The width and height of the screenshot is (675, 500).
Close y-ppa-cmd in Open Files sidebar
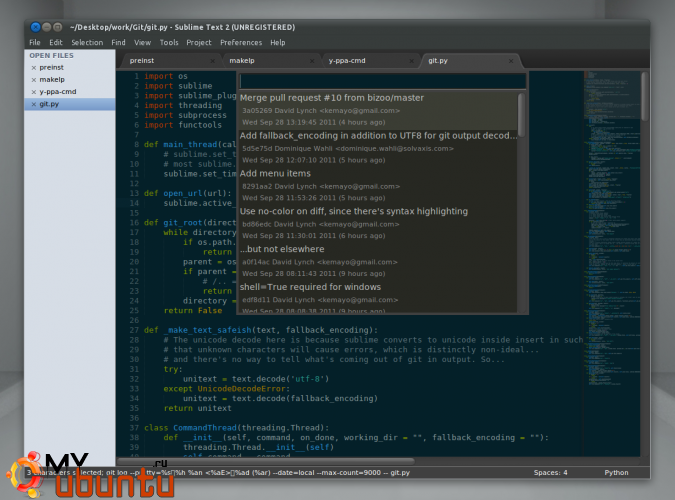[x=34, y=92]
